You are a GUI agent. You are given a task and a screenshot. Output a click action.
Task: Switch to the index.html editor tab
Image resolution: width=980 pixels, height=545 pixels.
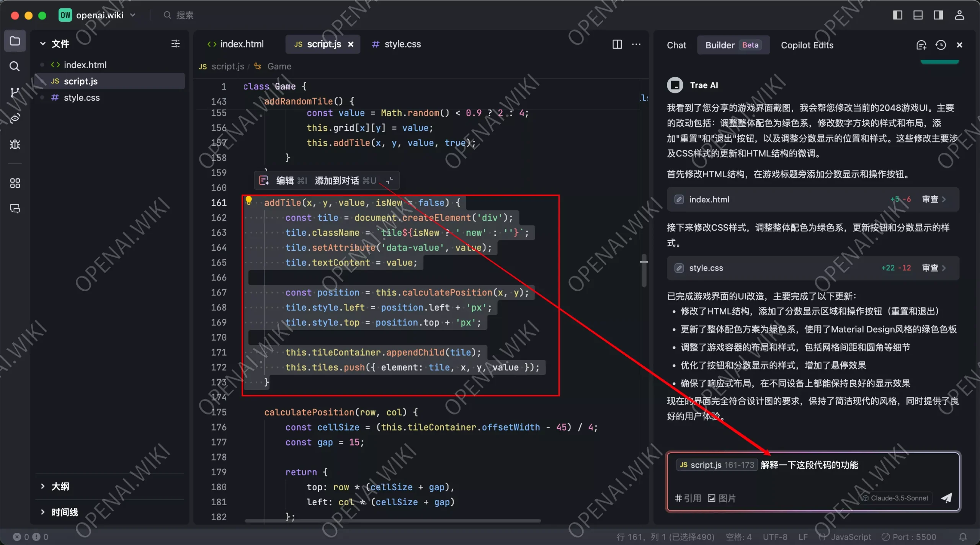235,44
